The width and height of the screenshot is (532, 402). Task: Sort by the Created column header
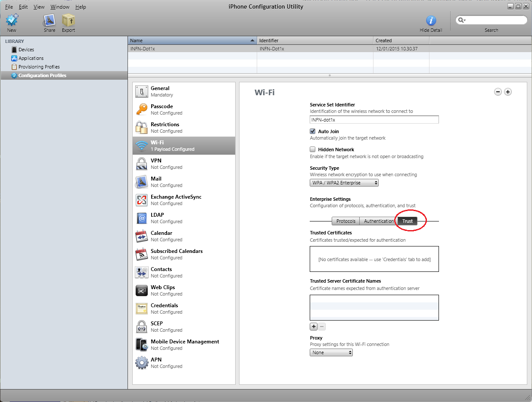[x=401, y=41]
